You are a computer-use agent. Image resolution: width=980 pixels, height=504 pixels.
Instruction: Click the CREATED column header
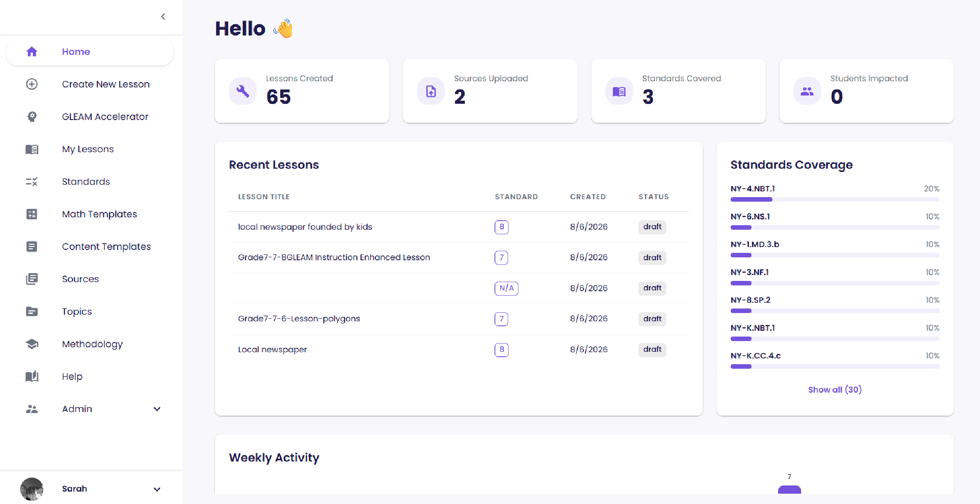(x=588, y=197)
